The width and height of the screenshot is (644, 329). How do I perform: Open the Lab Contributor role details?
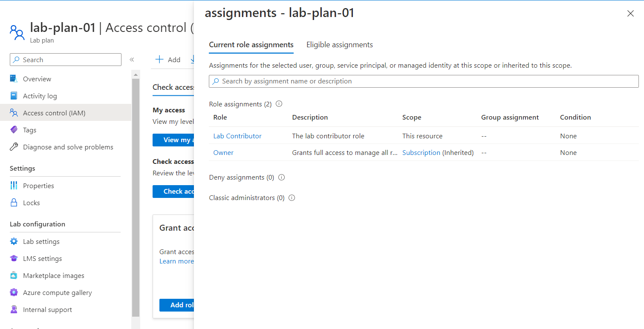[x=237, y=136]
